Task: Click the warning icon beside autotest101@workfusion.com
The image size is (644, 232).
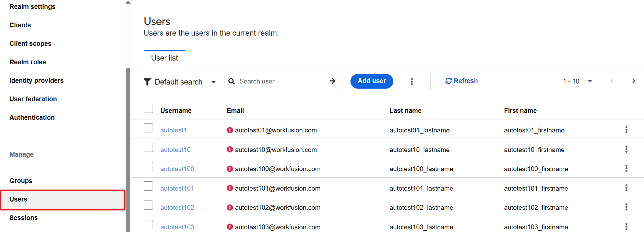Action: (x=230, y=188)
